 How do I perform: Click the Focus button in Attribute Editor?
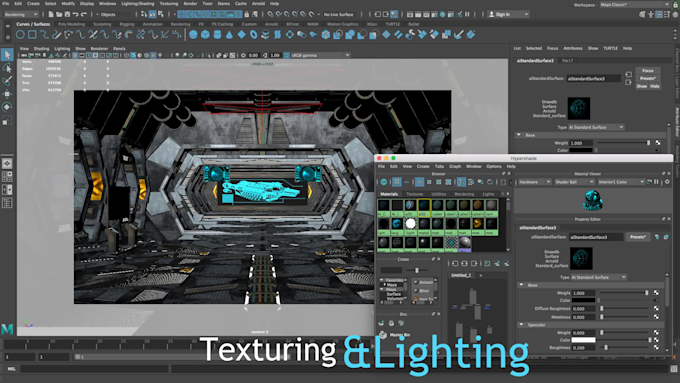pyautogui.click(x=647, y=70)
